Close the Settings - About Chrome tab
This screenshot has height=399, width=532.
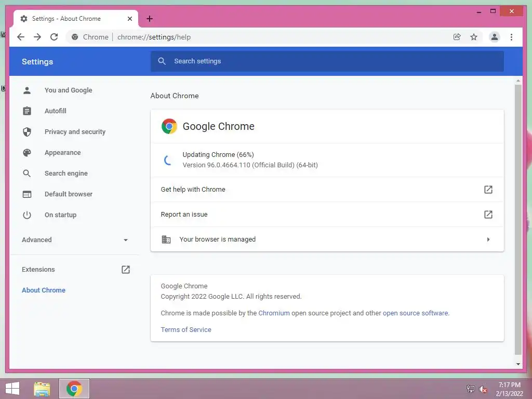click(x=129, y=19)
